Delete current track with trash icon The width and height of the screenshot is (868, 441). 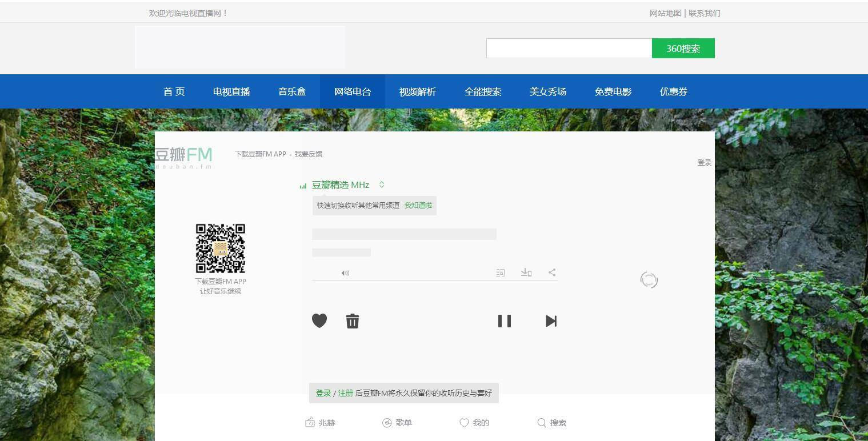[353, 320]
